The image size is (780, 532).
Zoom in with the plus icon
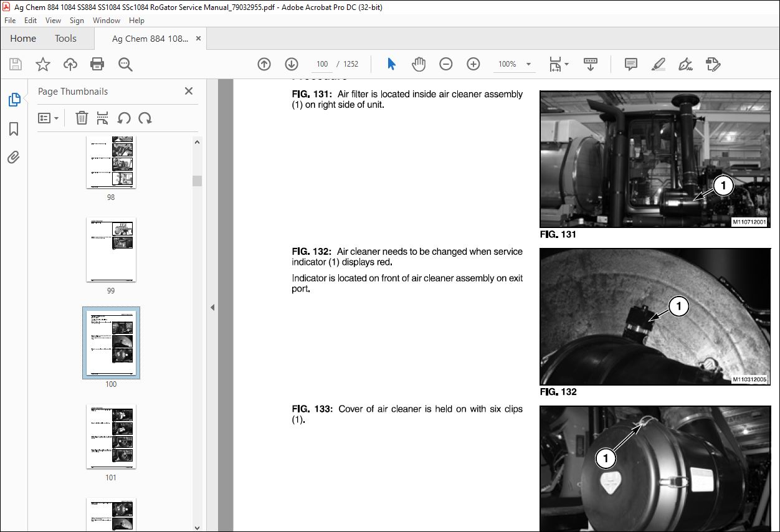click(x=473, y=64)
